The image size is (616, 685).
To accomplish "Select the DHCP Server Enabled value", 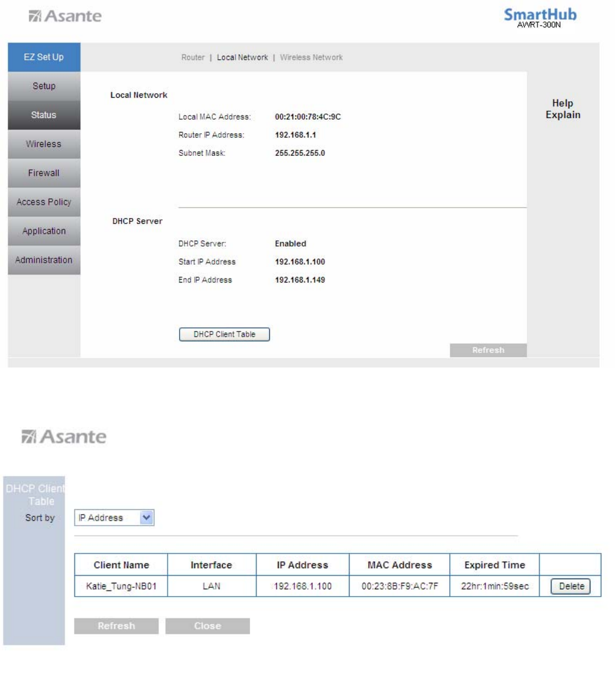I will click(x=290, y=244).
